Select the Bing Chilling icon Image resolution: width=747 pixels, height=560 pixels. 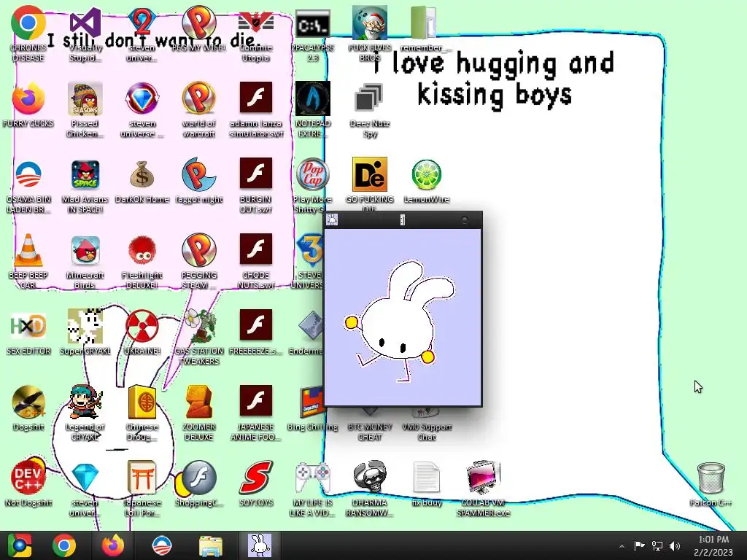tap(311, 402)
